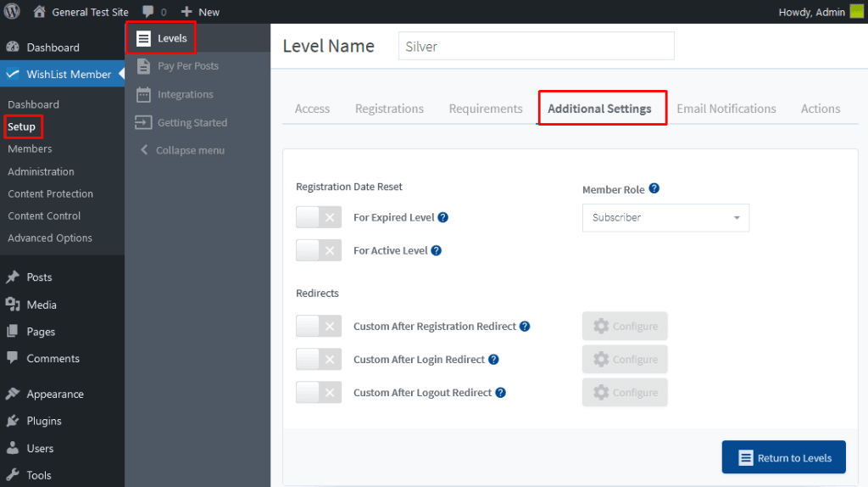Screen dimensions: 868x487
Task: Click the Return to Levels button
Action: [783, 457]
